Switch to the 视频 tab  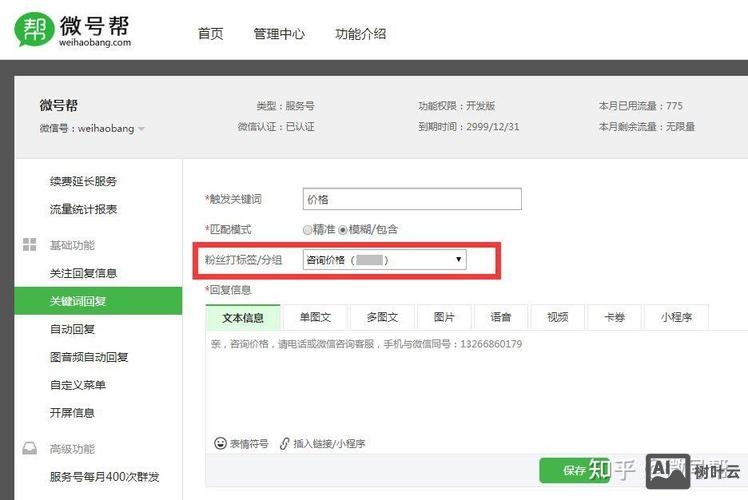pos(558,317)
